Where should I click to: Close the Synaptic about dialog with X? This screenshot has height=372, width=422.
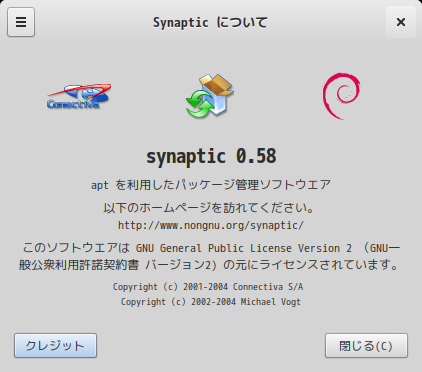[401, 22]
